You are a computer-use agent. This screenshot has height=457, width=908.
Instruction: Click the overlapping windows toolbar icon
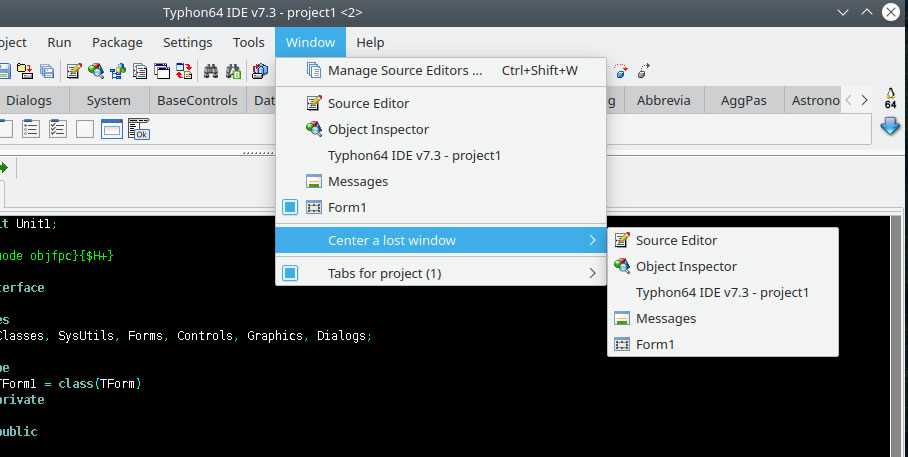[162, 71]
